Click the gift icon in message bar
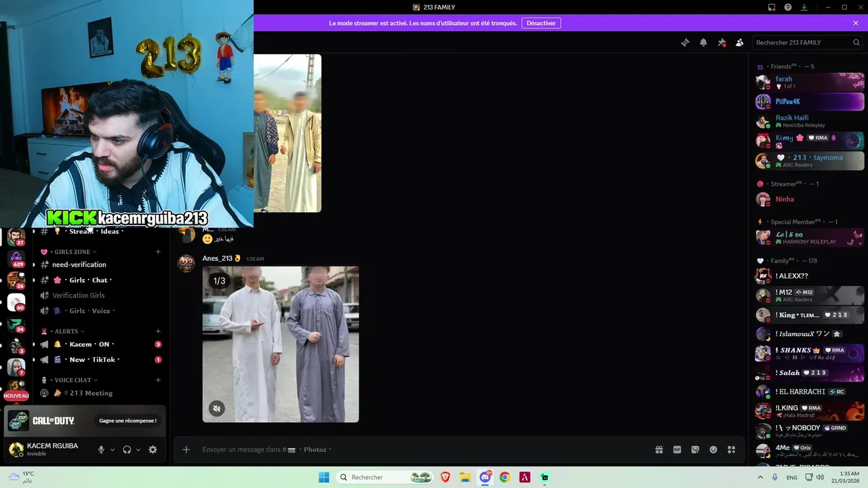Image resolution: width=868 pixels, height=488 pixels. [659, 449]
